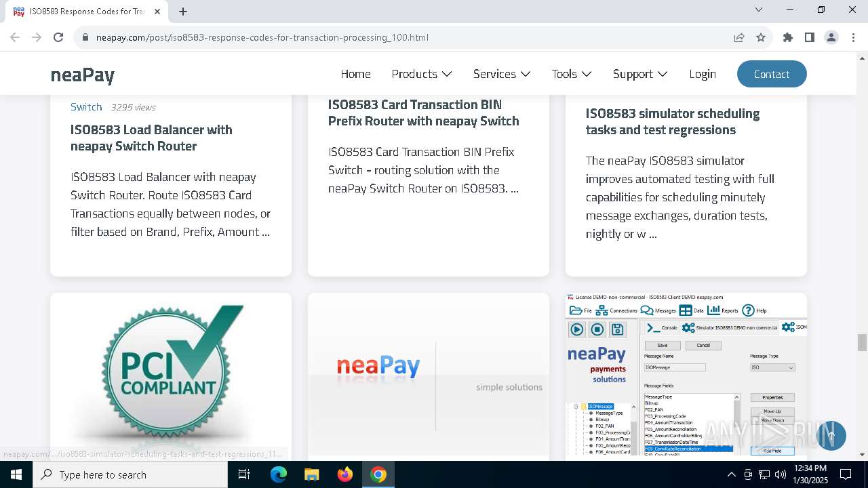This screenshot has width=868, height=488.
Task: Open ISO8583 simulator scheduling tasks article
Action: pos(673,121)
